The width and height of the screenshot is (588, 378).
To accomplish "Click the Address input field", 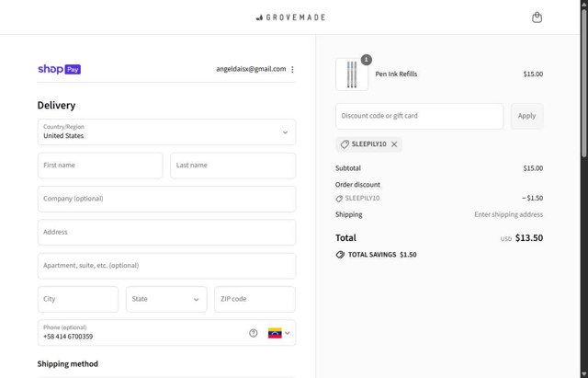I will 166,233.
